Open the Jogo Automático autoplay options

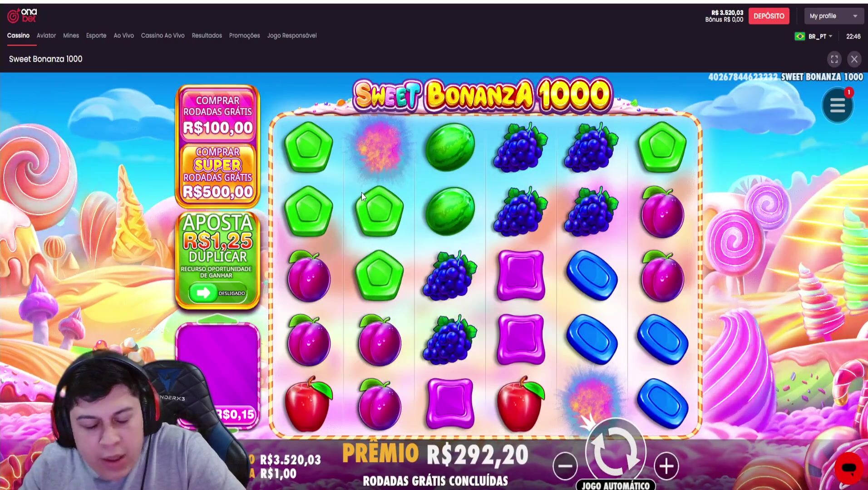coord(616,485)
